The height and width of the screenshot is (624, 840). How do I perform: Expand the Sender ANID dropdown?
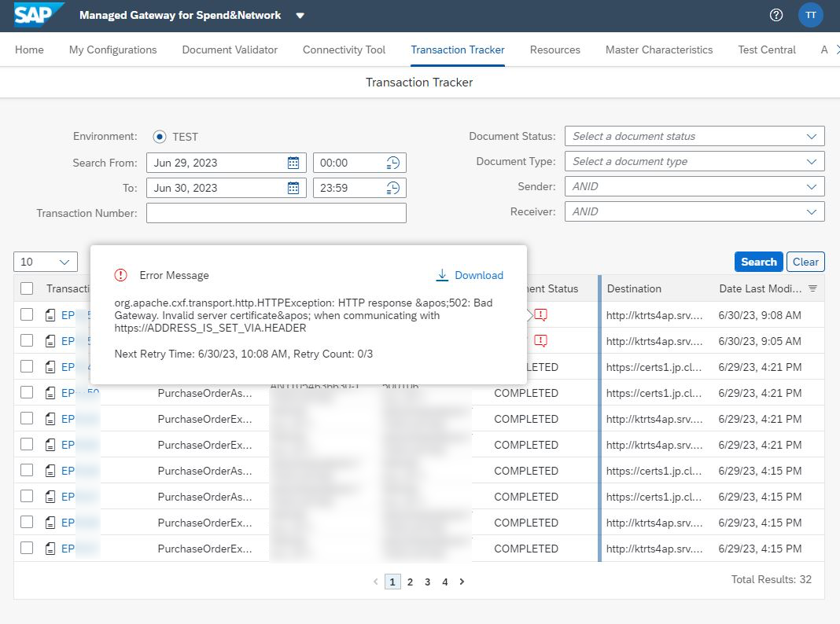(x=811, y=187)
